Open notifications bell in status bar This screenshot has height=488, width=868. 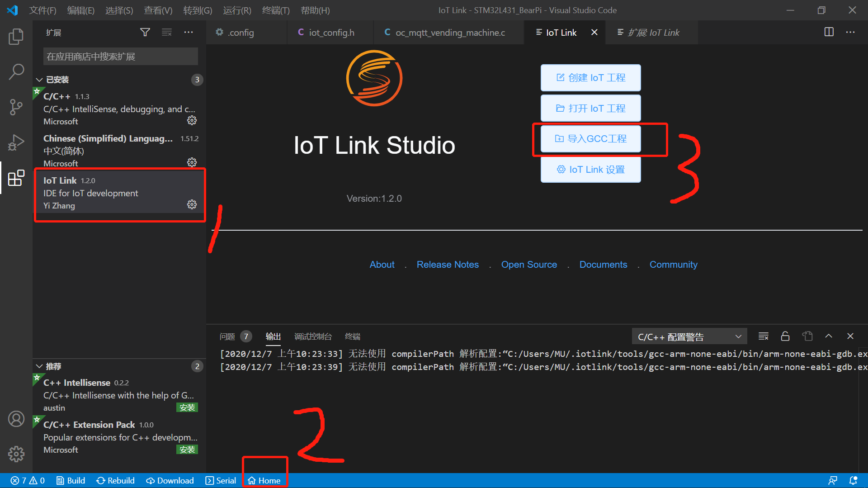click(854, 480)
